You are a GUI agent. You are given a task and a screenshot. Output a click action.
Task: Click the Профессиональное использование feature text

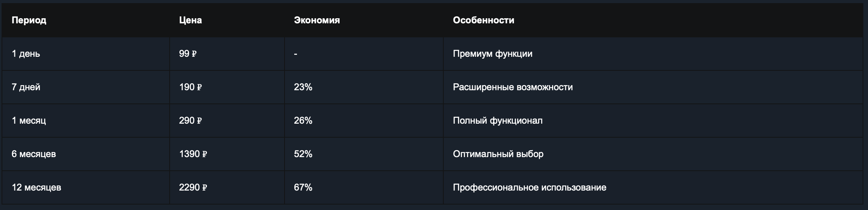[x=529, y=187]
